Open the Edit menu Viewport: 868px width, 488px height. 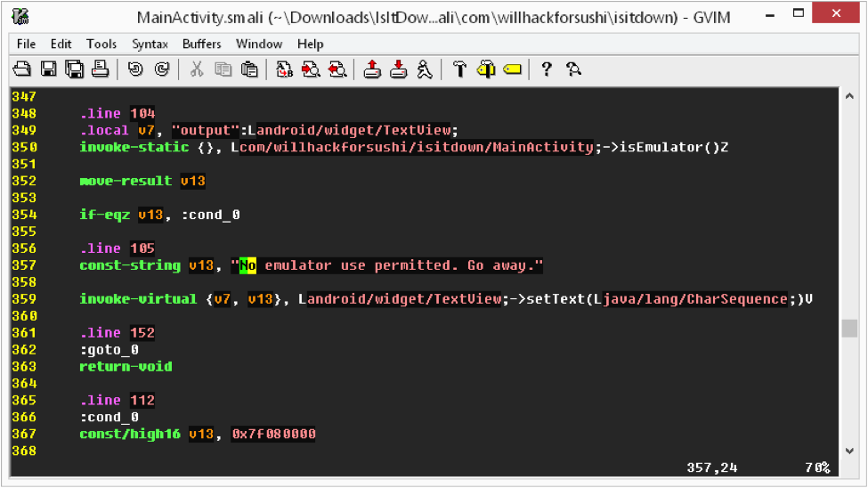[x=61, y=44]
